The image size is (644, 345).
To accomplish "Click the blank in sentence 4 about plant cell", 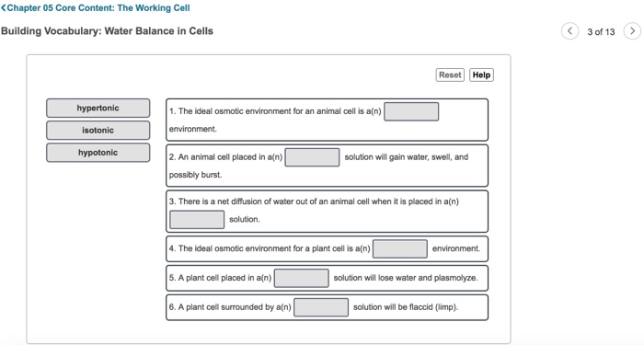I will coord(400,249).
